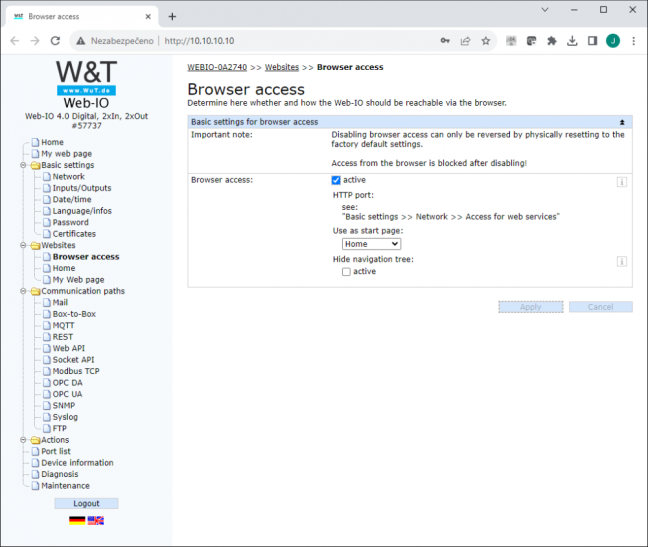
Task: Open Box-to-Box settings
Action: pos(74,314)
